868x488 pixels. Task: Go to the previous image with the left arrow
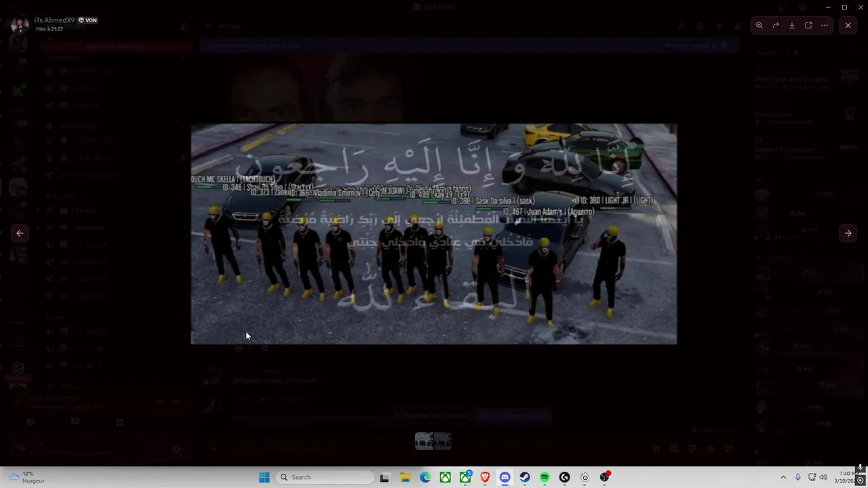(20, 232)
